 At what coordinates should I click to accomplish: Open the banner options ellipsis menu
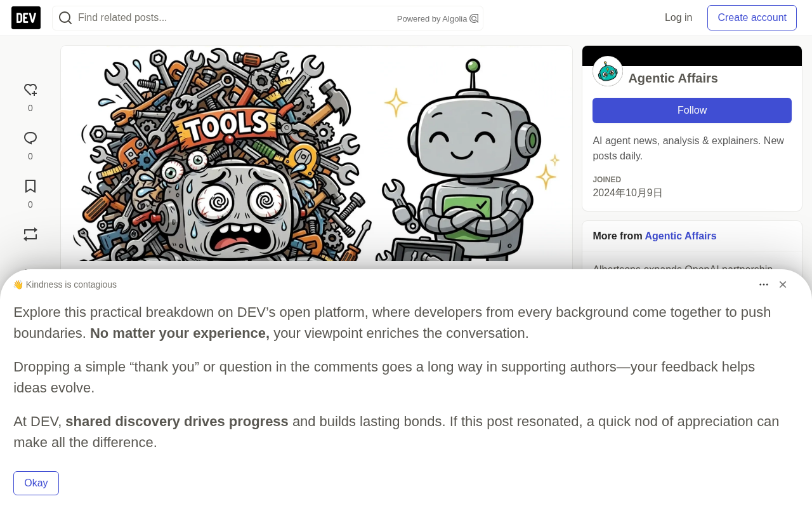click(x=764, y=284)
